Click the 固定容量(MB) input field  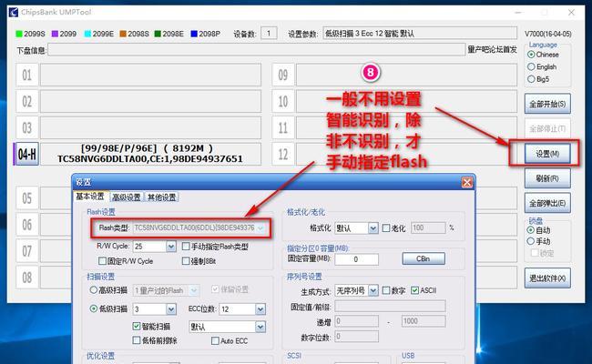[x=356, y=259]
